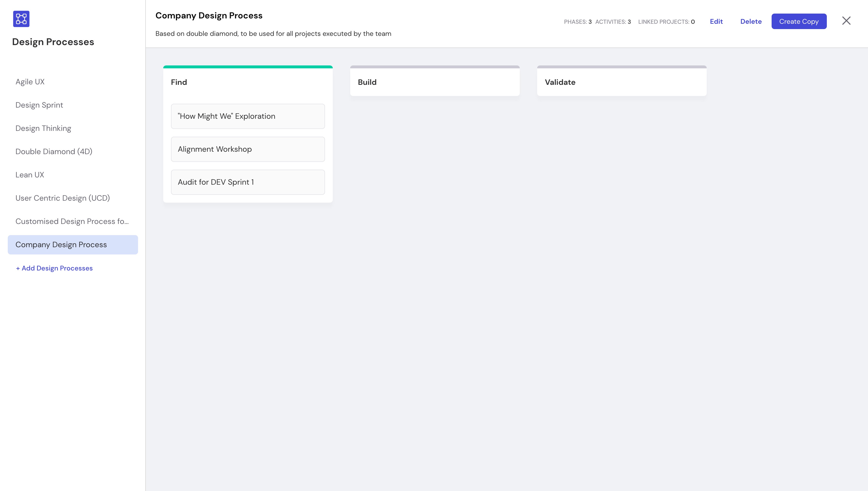This screenshot has width=868, height=491.
Task: Delete this design process
Action: click(751, 22)
